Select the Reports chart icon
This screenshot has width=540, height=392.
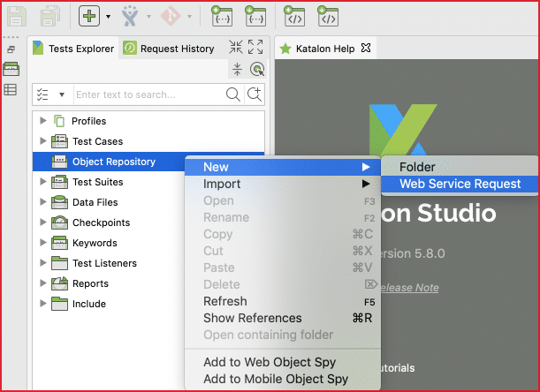pyautogui.click(x=59, y=283)
